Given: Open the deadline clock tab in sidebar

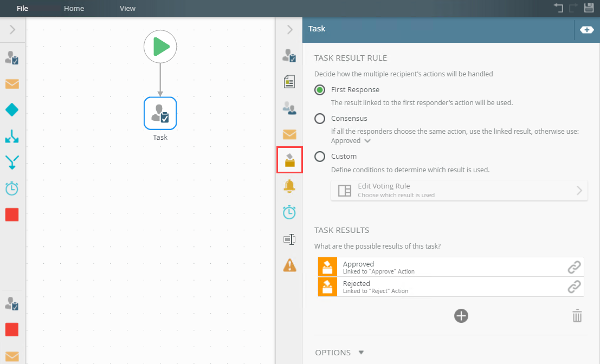Looking at the screenshot, I should coord(289,212).
